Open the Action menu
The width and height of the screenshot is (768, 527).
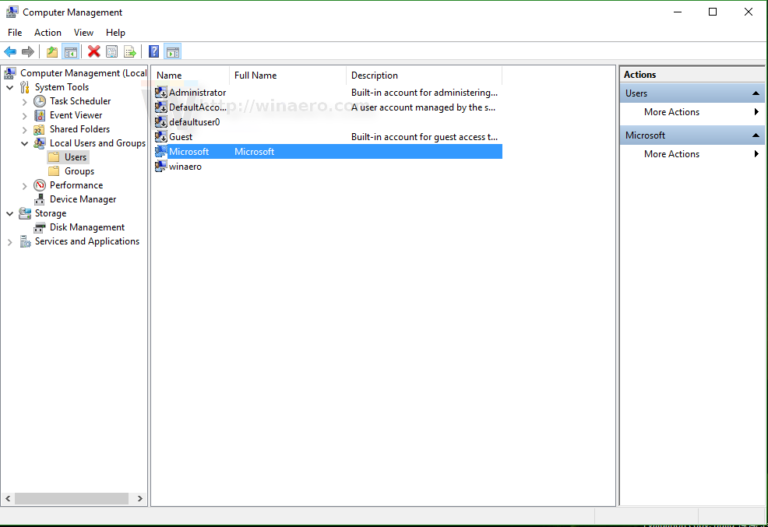click(x=47, y=32)
